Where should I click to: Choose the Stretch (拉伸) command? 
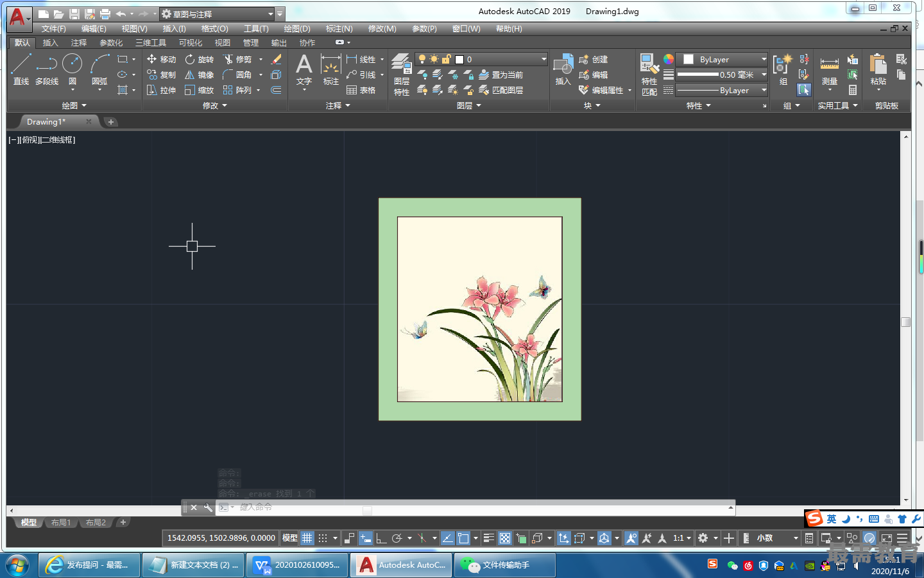[161, 90]
